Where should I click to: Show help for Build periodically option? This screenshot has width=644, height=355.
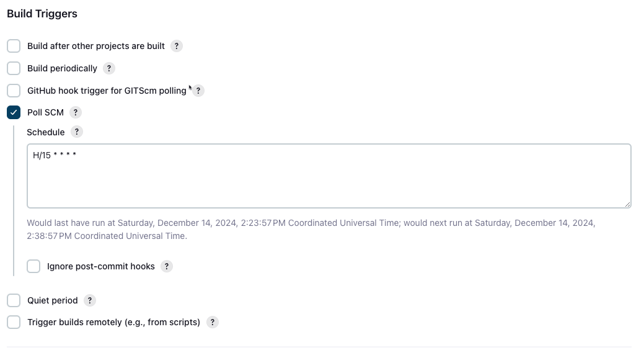[109, 68]
